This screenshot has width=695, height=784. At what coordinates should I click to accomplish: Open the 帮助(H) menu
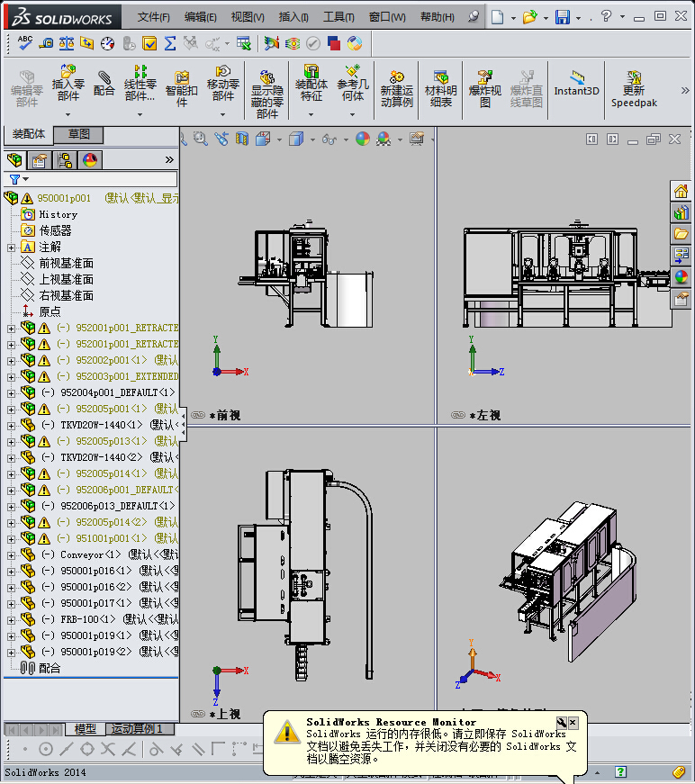tap(437, 17)
